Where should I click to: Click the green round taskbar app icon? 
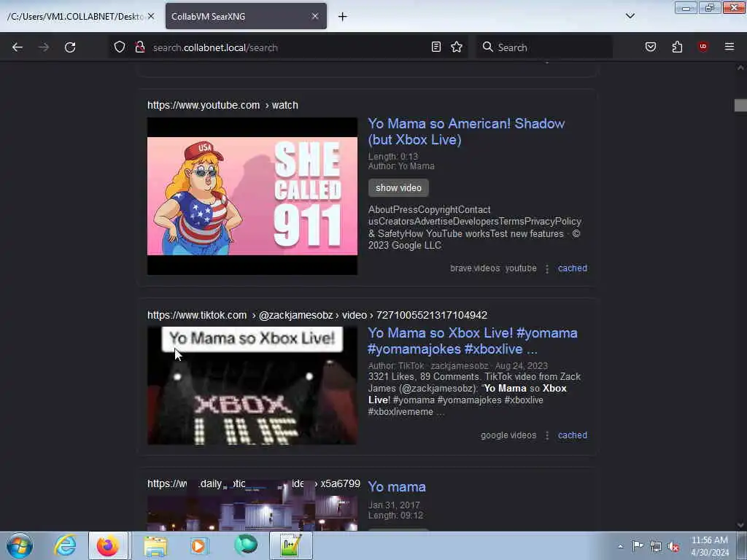[246, 545]
